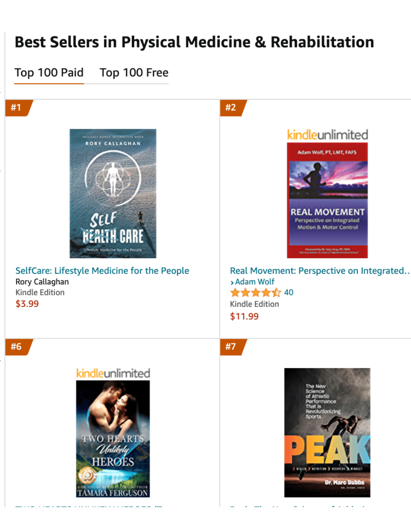The height and width of the screenshot is (532, 411).
Task: View the 40 customer reviews
Action: click(x=289, y=293)
